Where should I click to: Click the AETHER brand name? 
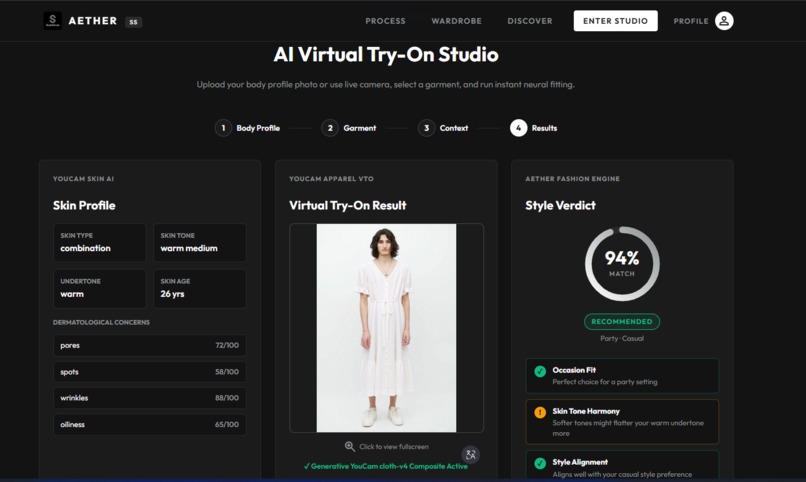click(x=93, y=21)
